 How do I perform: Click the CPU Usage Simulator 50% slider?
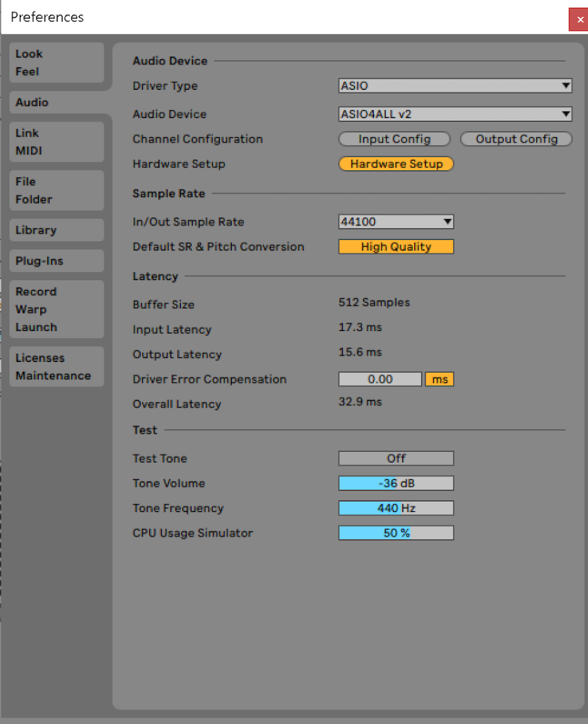(x=396, y=533)
